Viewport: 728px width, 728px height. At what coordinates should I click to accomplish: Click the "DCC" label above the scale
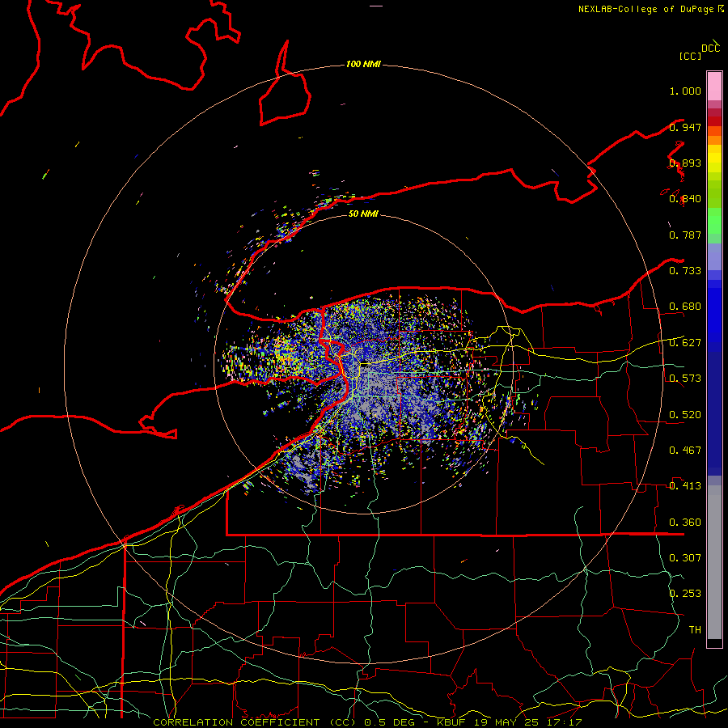(x=710, y=49)
